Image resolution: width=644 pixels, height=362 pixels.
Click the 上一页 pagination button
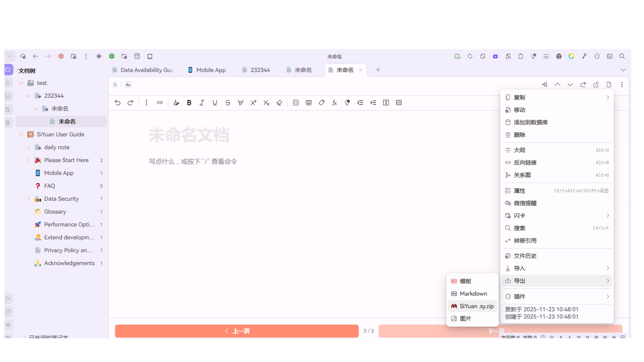236,331
